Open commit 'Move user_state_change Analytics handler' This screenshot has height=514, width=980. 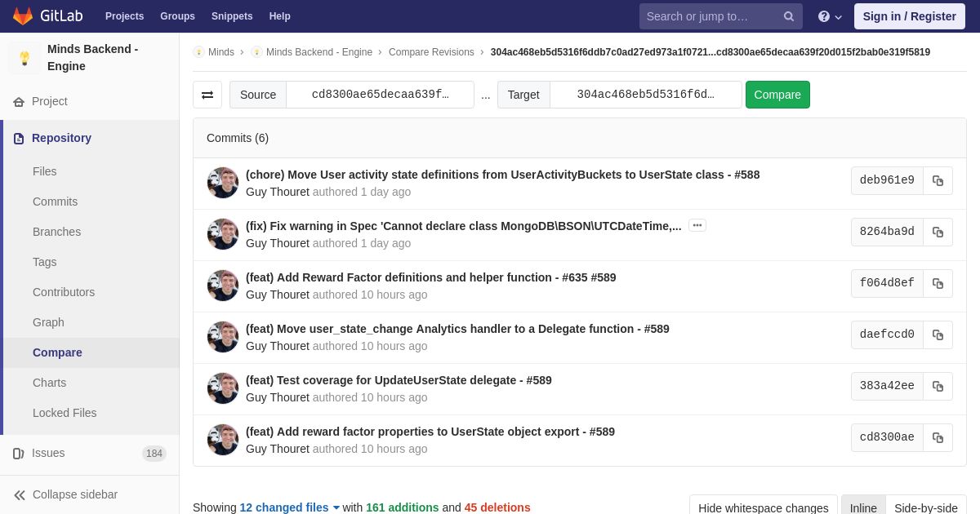pyautogui.click(x=457, y=329)
